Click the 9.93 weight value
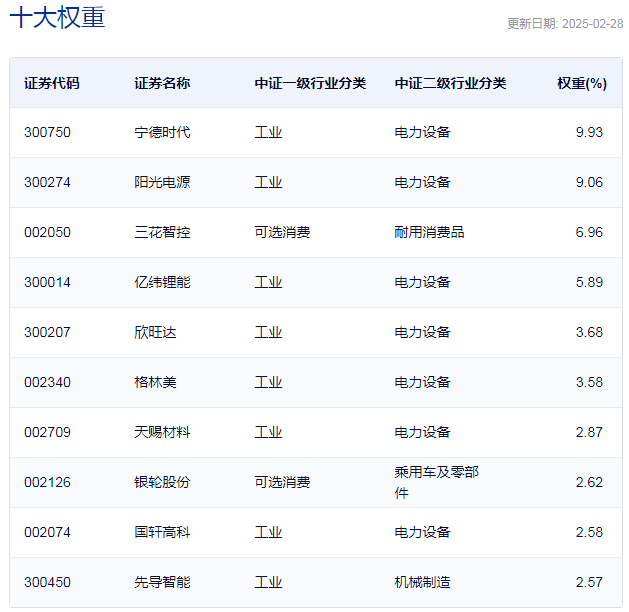 589,132
